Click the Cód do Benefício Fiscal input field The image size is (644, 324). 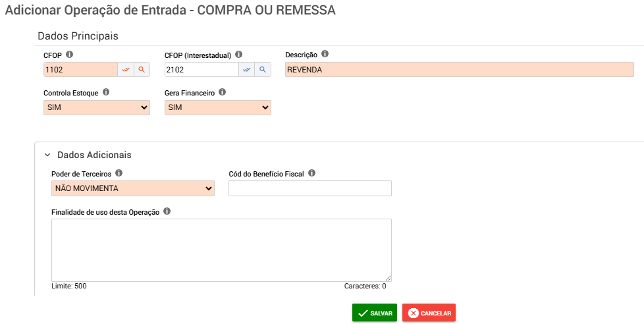pos(309,189)
